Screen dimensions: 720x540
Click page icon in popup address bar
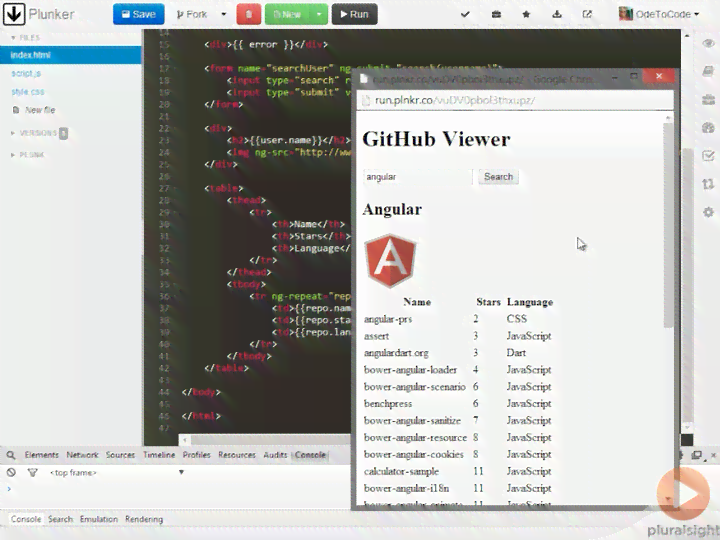pos(366,100)
